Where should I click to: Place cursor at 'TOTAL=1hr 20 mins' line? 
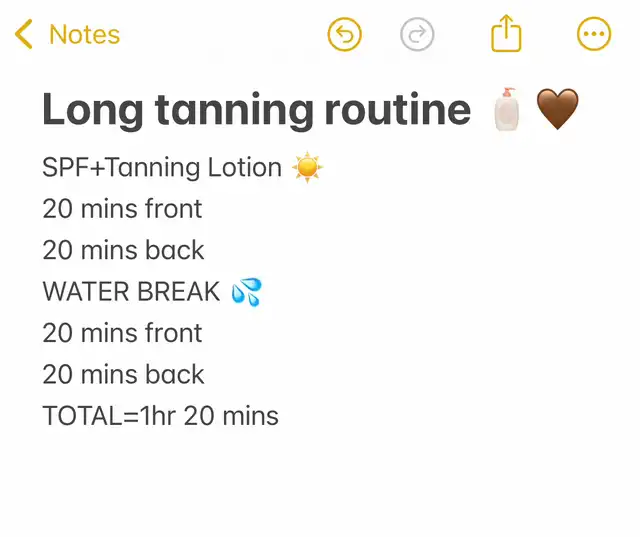click(160, 416)
